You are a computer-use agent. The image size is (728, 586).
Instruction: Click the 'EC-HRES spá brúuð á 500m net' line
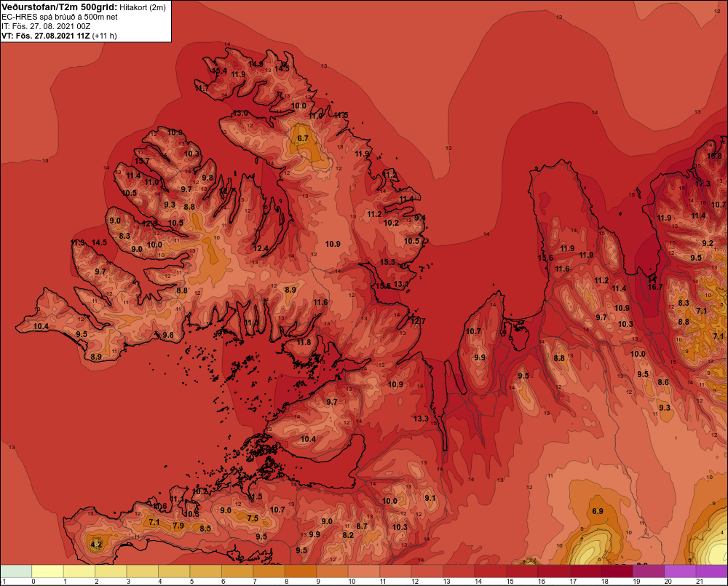[x=60, y=17]
